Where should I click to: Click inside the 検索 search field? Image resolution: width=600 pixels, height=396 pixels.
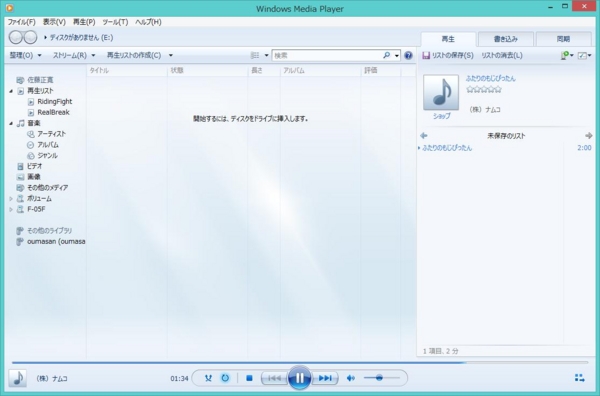pyautogui.click(x=327, y=55)
